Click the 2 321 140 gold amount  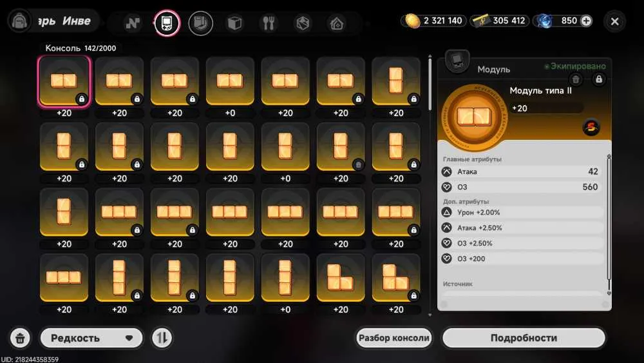(443, 21)
